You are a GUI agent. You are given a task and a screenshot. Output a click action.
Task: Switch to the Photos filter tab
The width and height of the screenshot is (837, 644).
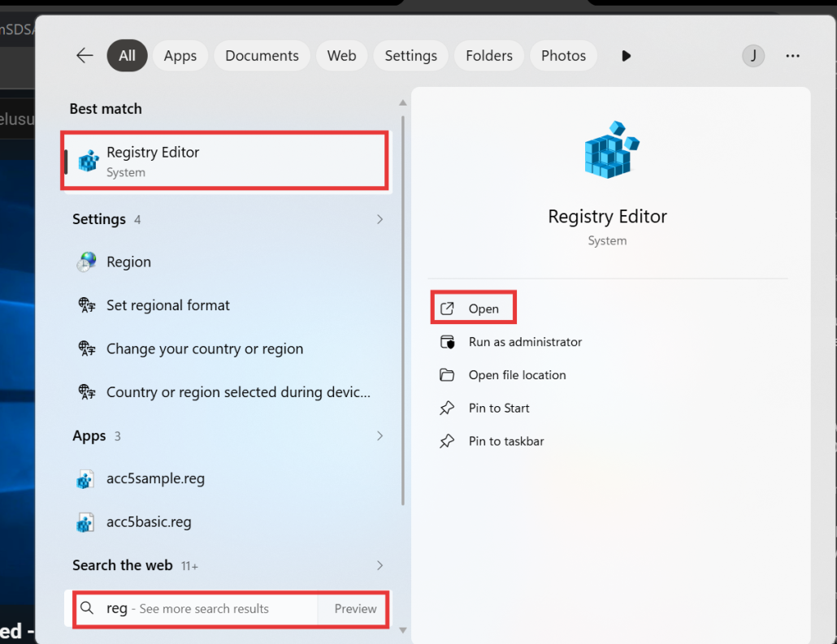click(563, 55)
